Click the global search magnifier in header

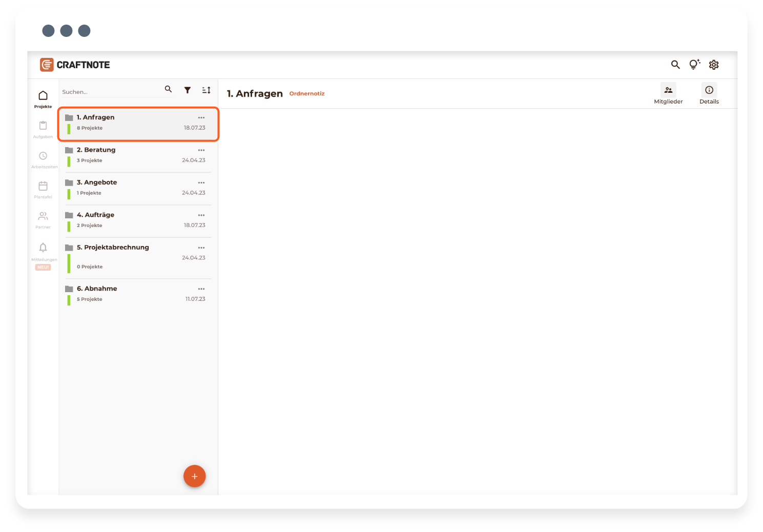pos(675,65)
